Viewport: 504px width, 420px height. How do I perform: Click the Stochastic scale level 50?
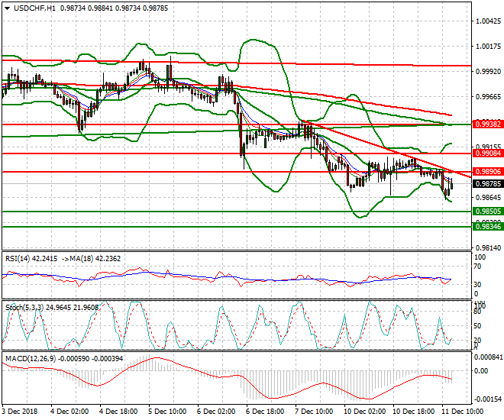(x=477, y=326)
